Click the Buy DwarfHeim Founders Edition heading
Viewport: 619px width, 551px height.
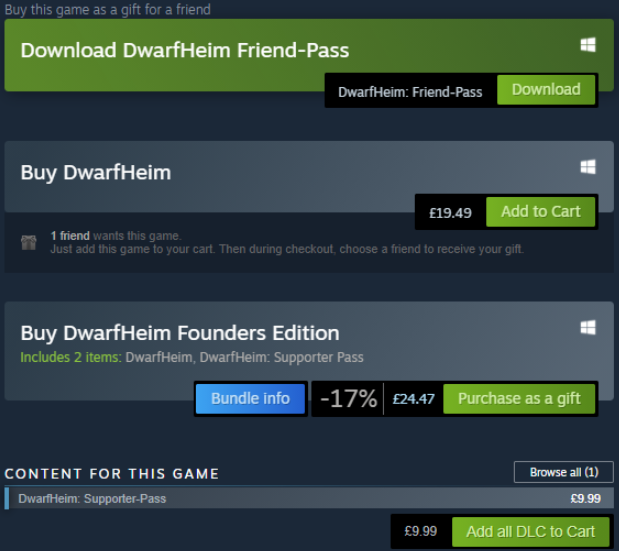point(180,333)
